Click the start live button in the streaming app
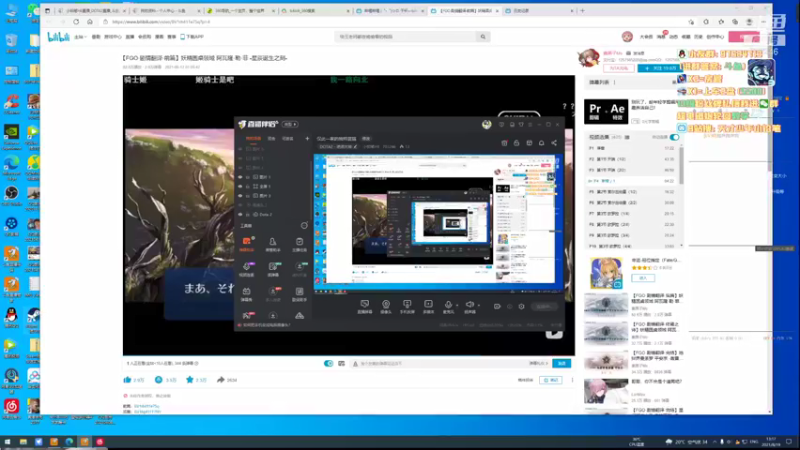Image resolution: width=800 pixels, height=450 pixels. pos(544,306)
